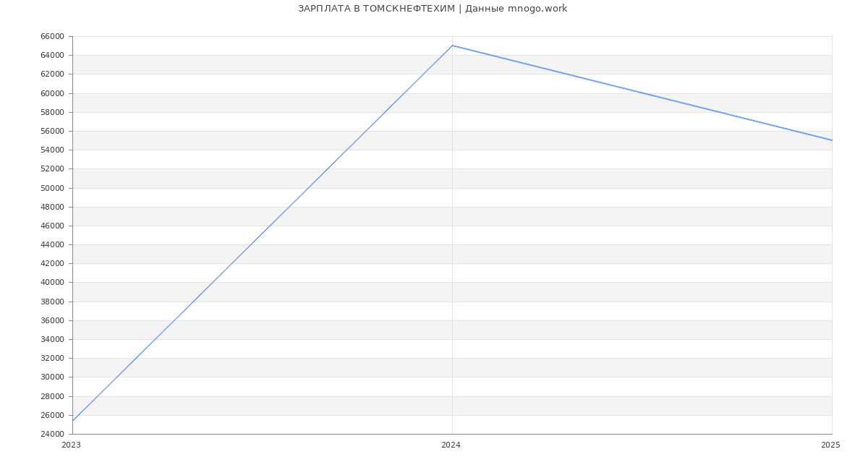Viewport: 868px width, 470px height.
Task: Click the 38000 y-axis value
Action: click(x=52, y=302)
